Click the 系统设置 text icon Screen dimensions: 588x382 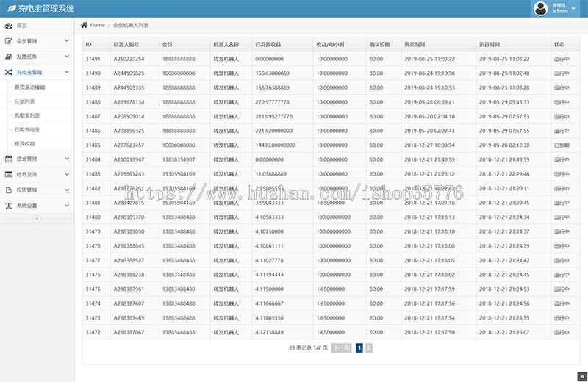8,206
